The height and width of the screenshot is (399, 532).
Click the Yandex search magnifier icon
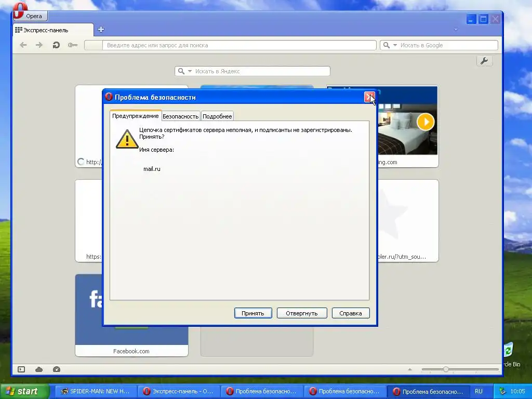181,71
